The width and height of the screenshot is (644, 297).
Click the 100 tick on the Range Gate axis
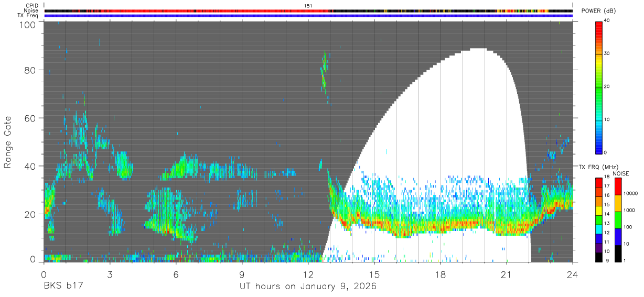pos(27,24)
